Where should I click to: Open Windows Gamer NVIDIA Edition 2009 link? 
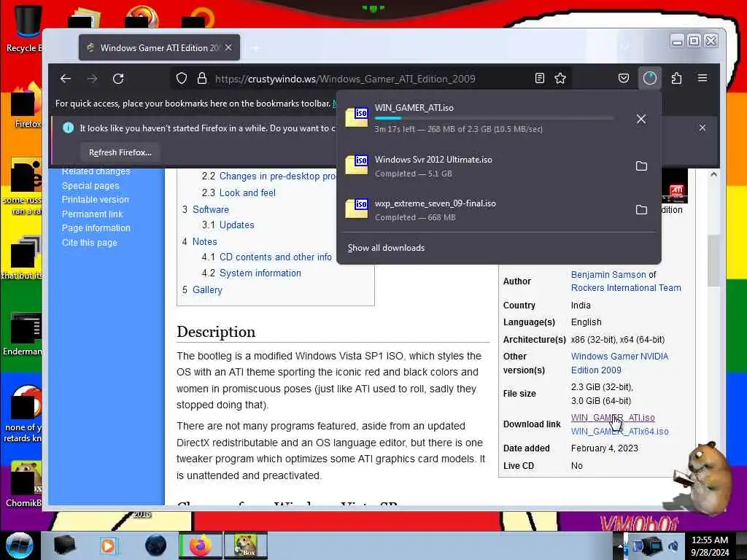619,363
